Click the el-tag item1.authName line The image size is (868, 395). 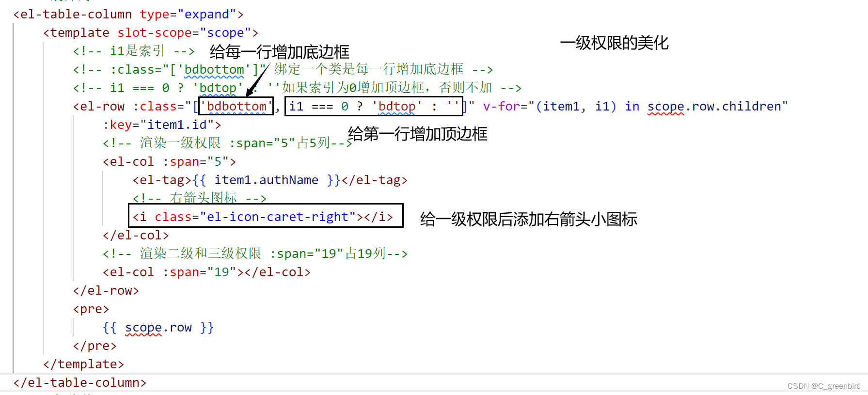pos(270,180)
